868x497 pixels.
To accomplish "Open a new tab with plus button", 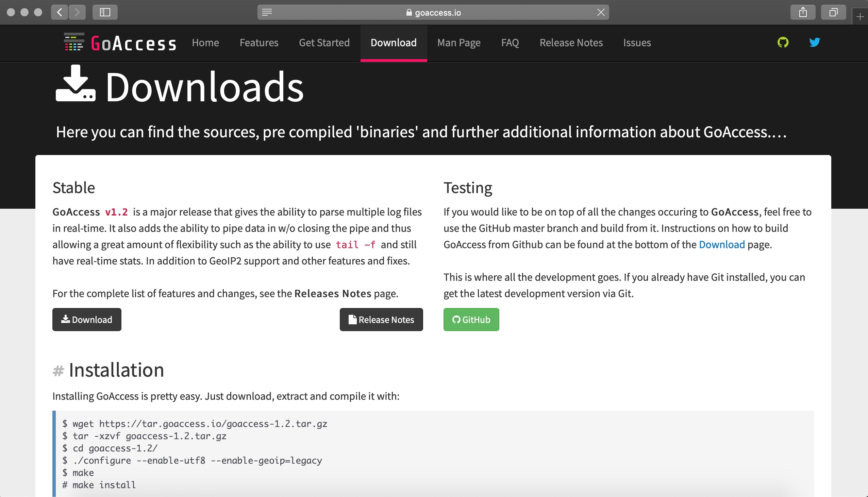I will [x=860, y=16].
